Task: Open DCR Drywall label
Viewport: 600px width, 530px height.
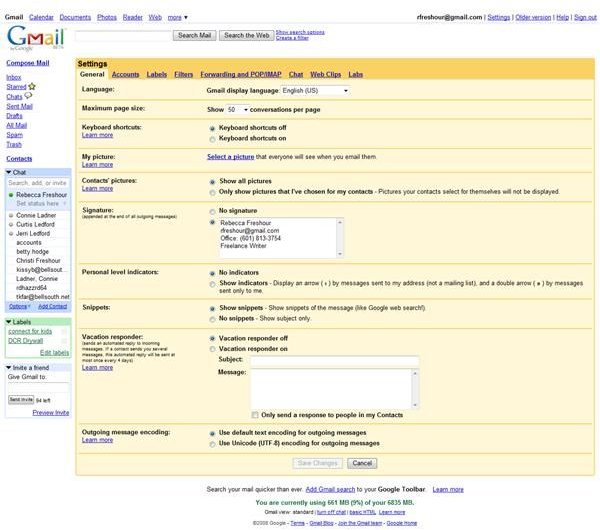Action: tap(25, 341)
